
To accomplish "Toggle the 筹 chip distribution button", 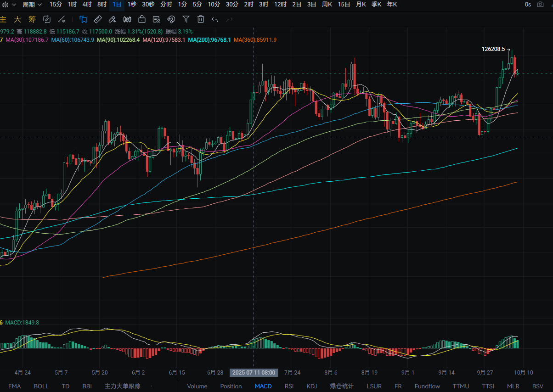I will pos(32,19).
